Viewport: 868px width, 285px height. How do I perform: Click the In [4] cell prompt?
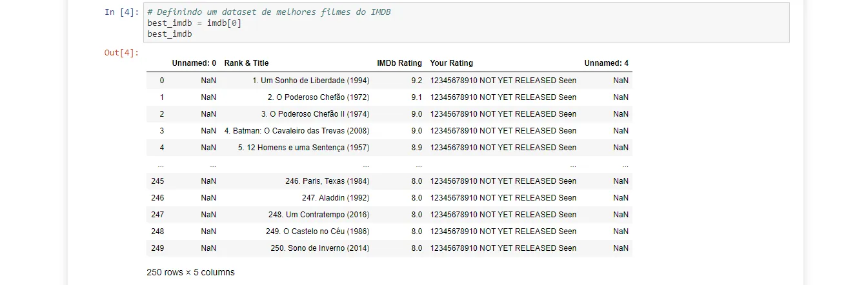pos(121,12)
